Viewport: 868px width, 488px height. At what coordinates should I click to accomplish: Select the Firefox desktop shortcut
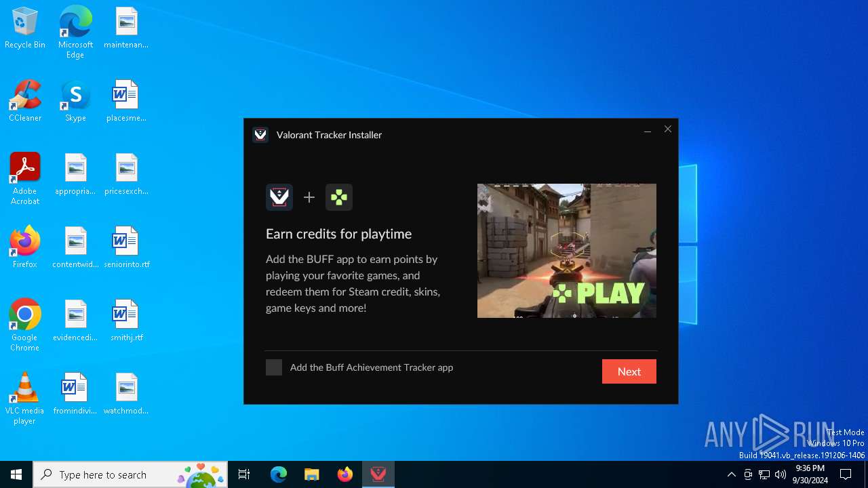click(x=25, y=248)
